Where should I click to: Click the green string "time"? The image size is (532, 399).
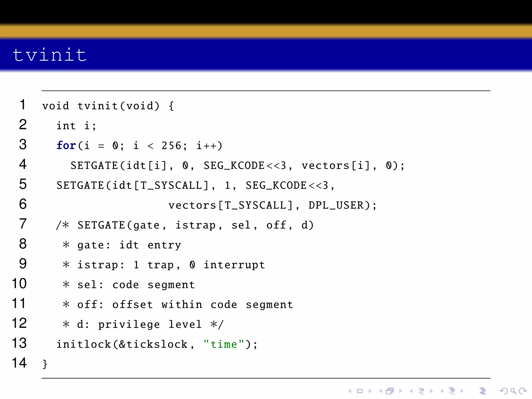point(224,344)
